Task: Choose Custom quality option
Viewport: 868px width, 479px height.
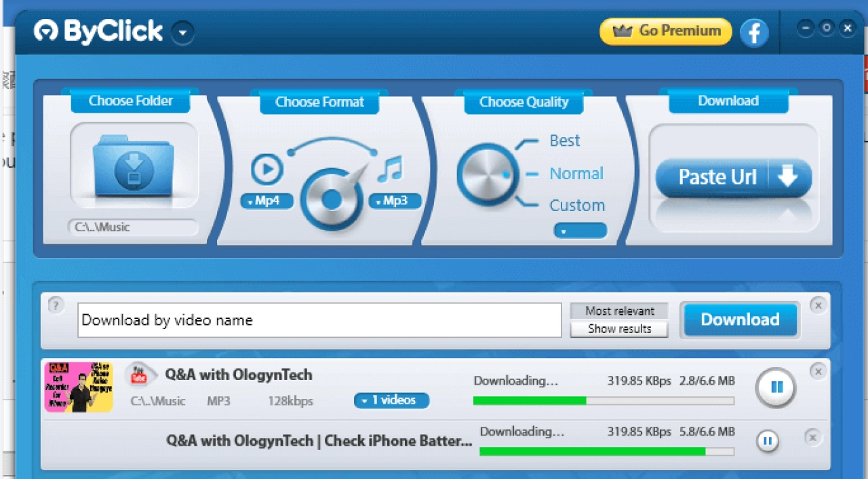Action: click(577, 206)
